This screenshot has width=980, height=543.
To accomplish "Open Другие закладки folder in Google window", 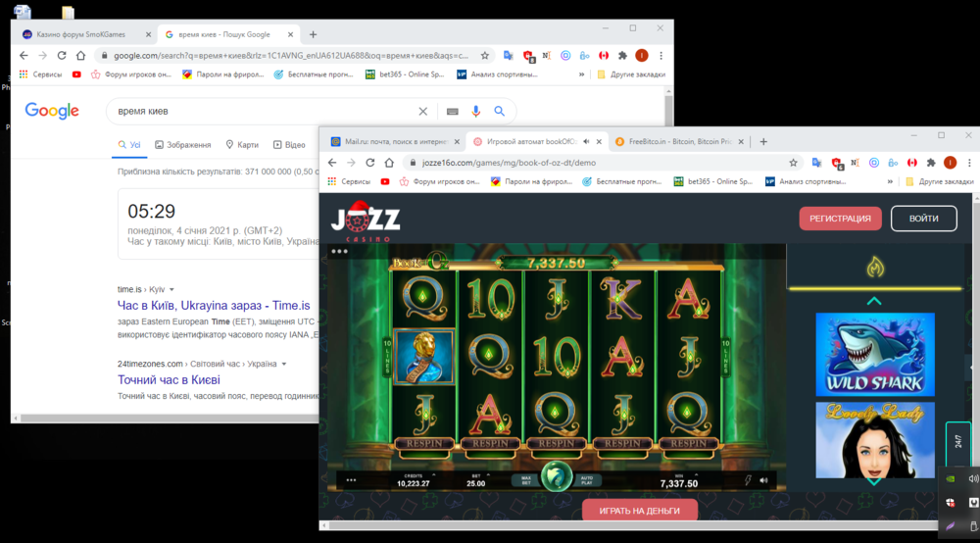I will click(x=631, y=74).
